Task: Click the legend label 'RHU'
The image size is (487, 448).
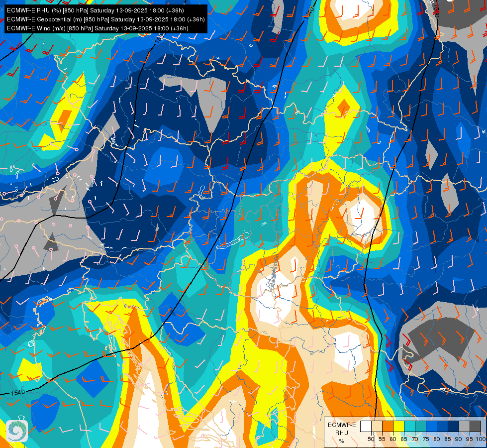Action: pyautogui.click(x=342, y=433)
